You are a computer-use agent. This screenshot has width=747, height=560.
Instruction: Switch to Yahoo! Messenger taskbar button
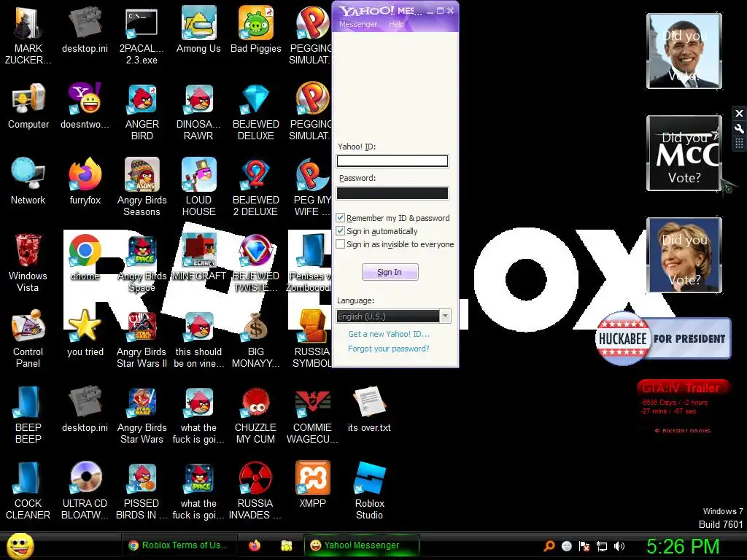[x=362, y=545]
